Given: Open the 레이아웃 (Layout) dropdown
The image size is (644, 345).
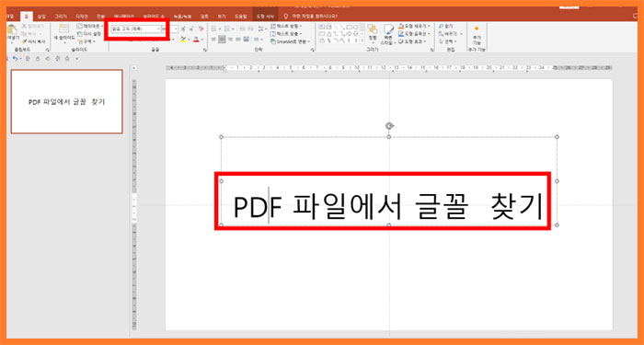Looking at the screenshot, I should (90, 26).
